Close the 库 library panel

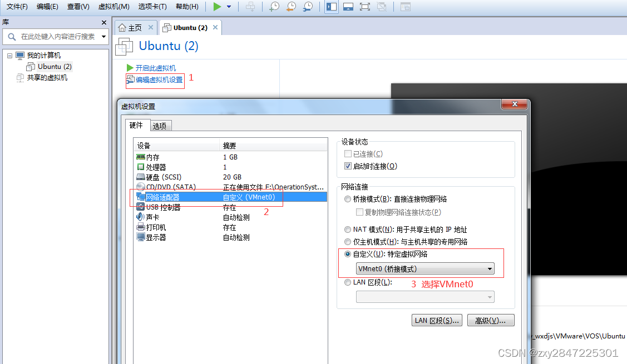pyautogui.click(x=104, y=22)
